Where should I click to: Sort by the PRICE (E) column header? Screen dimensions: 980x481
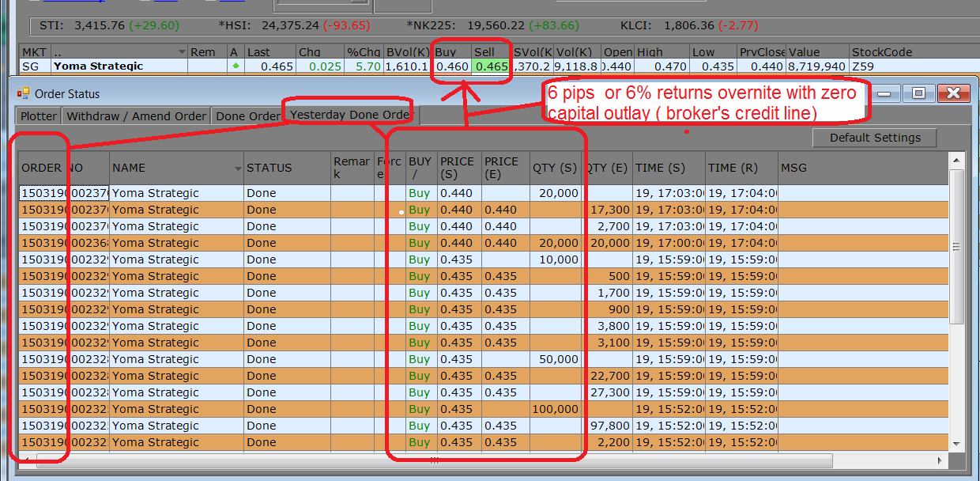point(505,168)
